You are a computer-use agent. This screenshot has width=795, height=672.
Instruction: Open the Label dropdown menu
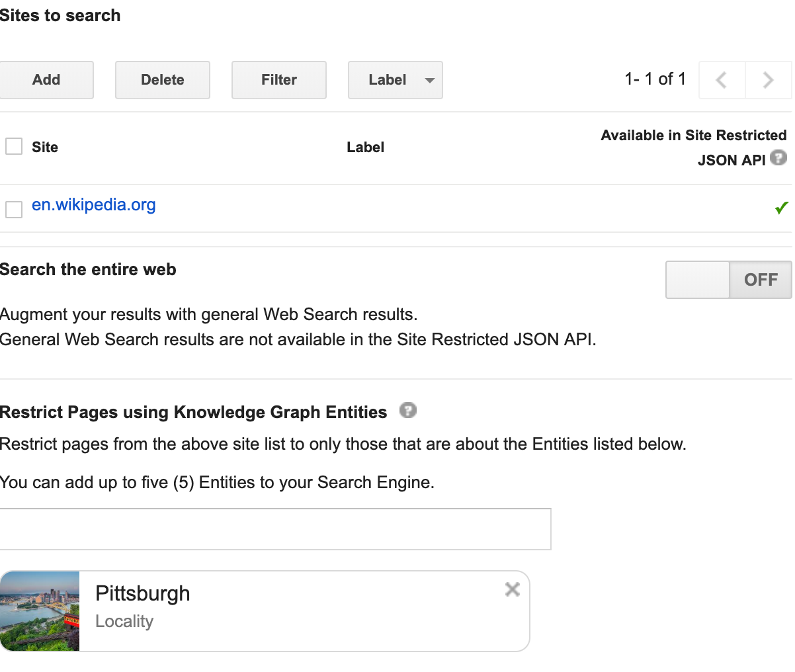click(x=395, y=80)
